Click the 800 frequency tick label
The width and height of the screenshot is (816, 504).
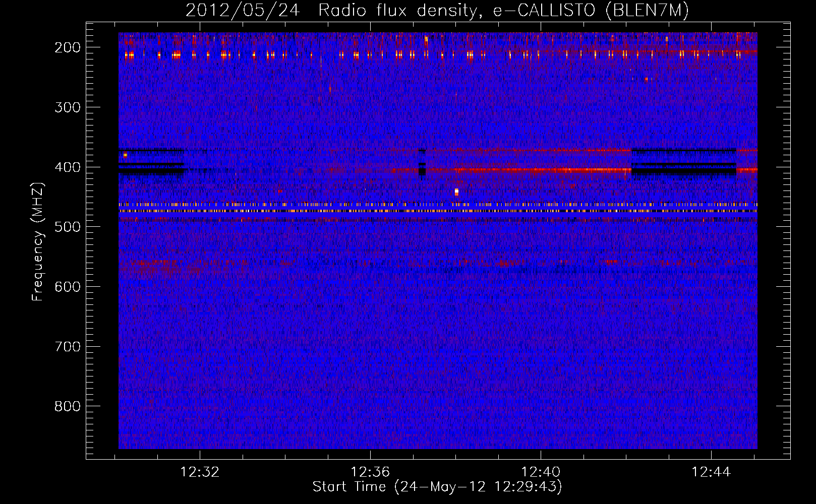pyautogui.click(x=68, y=406)
